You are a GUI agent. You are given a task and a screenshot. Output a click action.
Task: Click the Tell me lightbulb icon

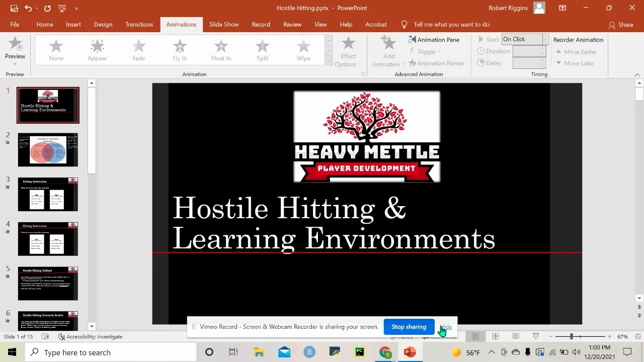pyautogui.click(x=404, y=25)
